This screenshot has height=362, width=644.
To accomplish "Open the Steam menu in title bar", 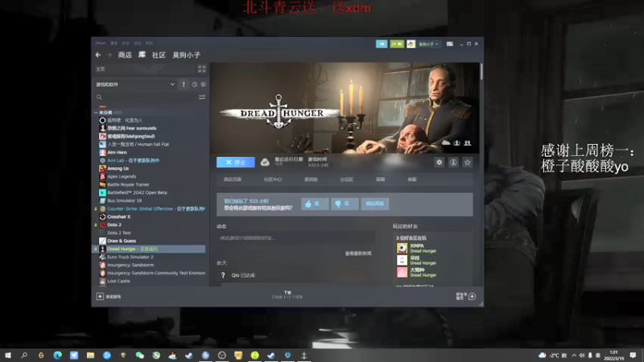I will [x=101, y=43].
